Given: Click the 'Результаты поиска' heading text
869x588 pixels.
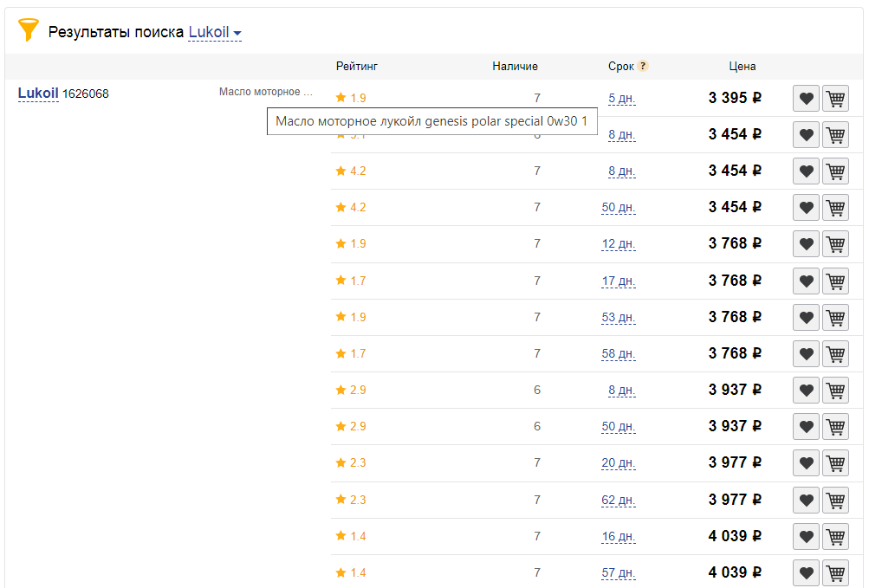Looking at the screenshot, I should pos(116,32).
